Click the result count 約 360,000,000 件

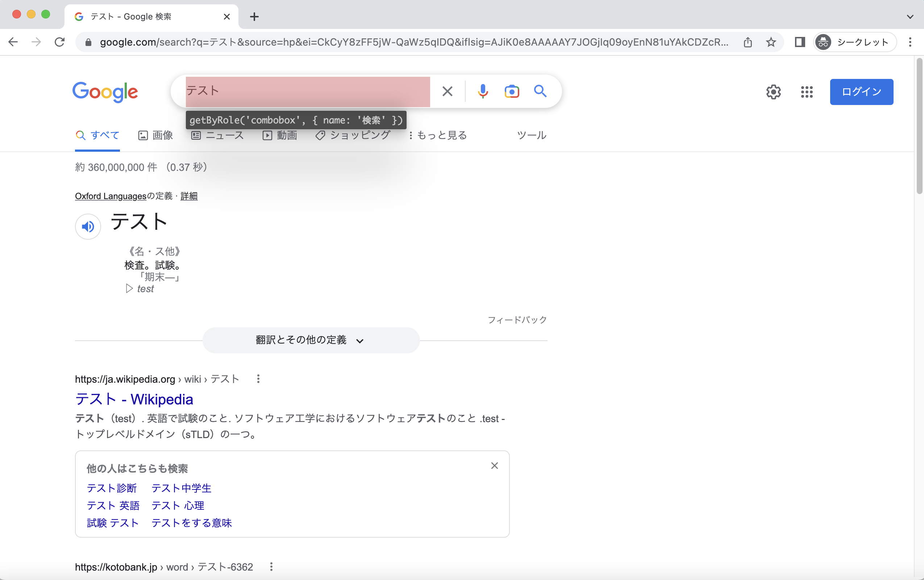click(116, 168)
